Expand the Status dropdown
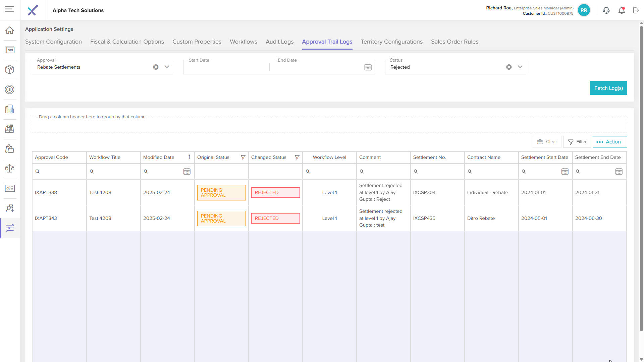644x362 pixels. pyautogui.click(x=520, y=67)
